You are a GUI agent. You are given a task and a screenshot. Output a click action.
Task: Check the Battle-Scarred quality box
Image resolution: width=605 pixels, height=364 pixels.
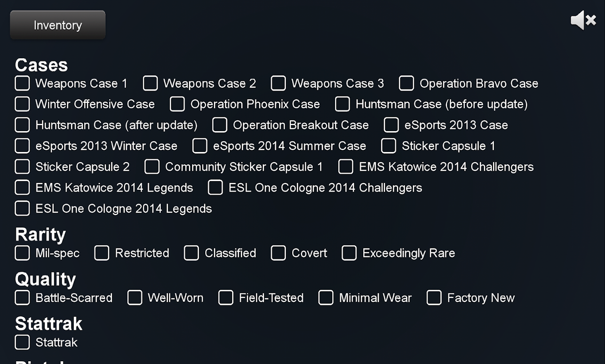pos(22,298)
